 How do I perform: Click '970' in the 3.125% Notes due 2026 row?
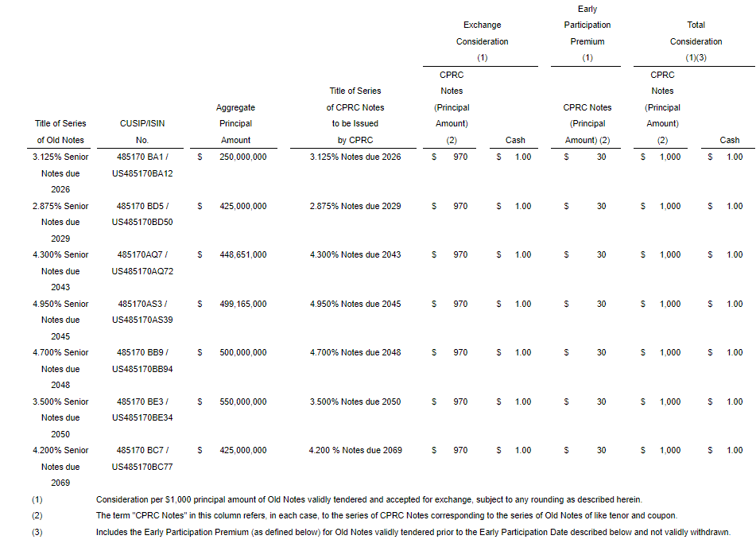[x=460, y=157]
